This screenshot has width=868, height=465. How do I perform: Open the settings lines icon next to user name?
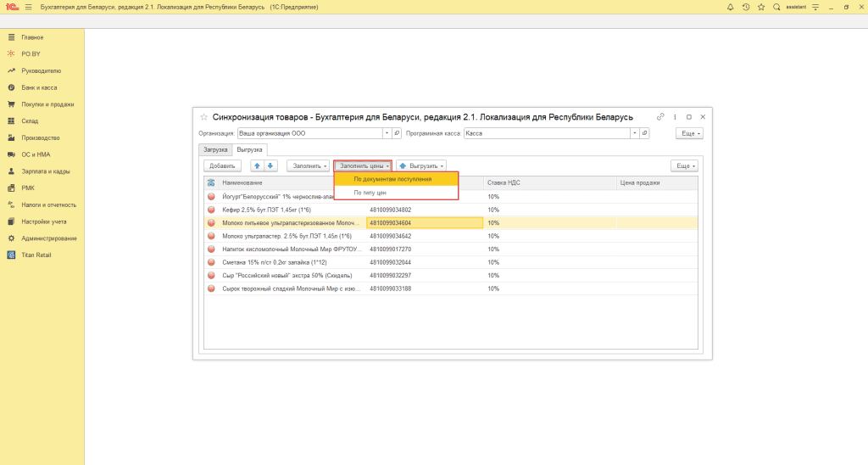pyautogui.click(x=815, y=7)
